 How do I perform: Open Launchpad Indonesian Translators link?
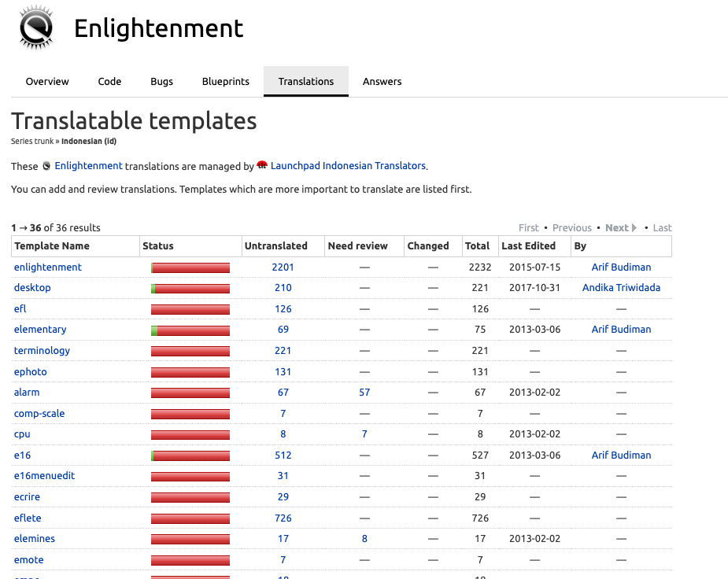click(348, 166)
